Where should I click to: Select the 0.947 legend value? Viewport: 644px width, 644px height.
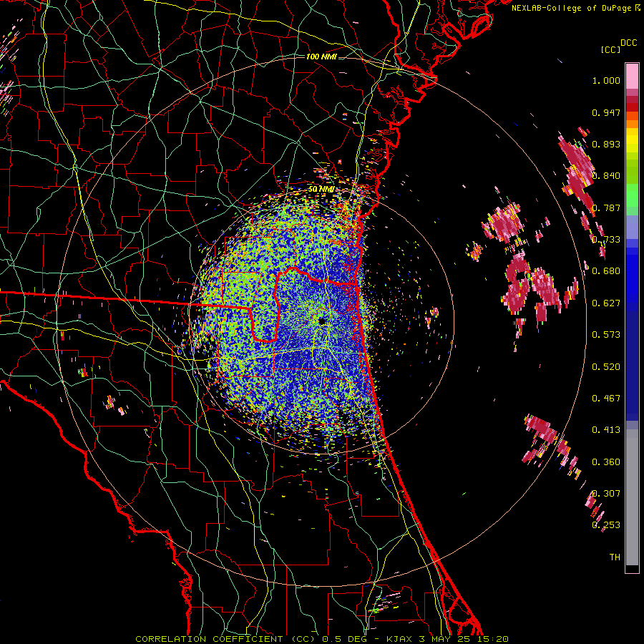[x=606, y=112]
